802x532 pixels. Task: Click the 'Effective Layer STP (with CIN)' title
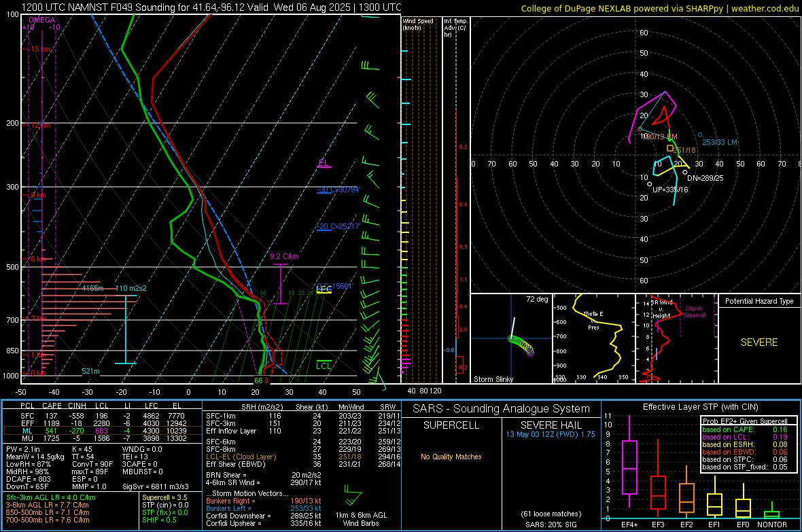point(700,407)
